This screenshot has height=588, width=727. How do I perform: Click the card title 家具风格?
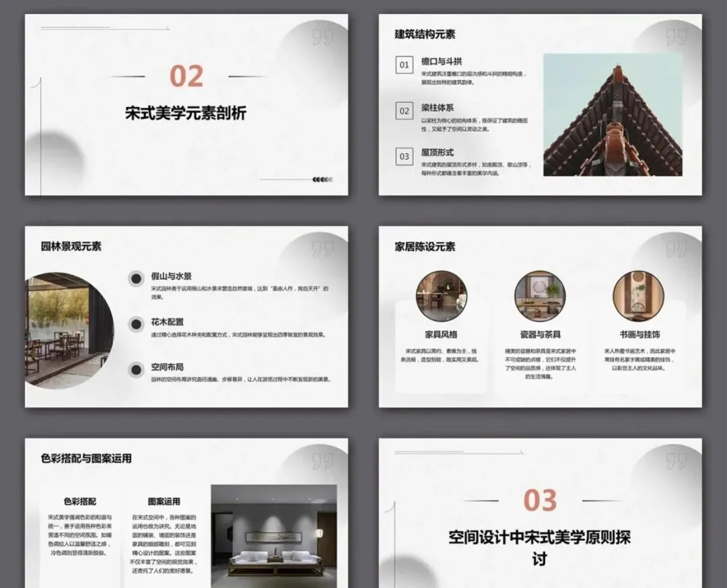(442, 334)
